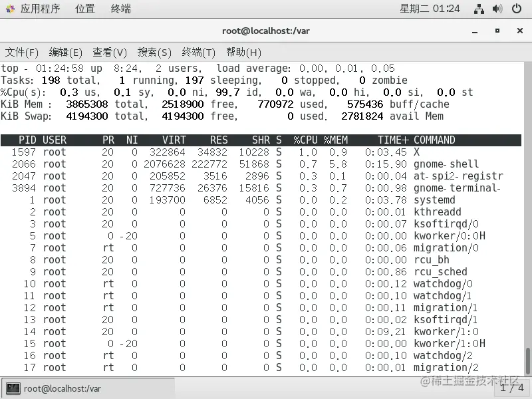Open the 终端(T) menu
The height and width of the screenshot is (399, 532).
tap(198, 53)
